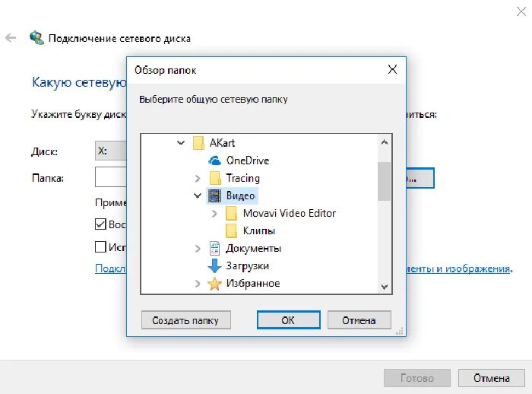Expand the Movavi Video Editor node
Viewport: 532px width, 394px height.
click(214, 213)
